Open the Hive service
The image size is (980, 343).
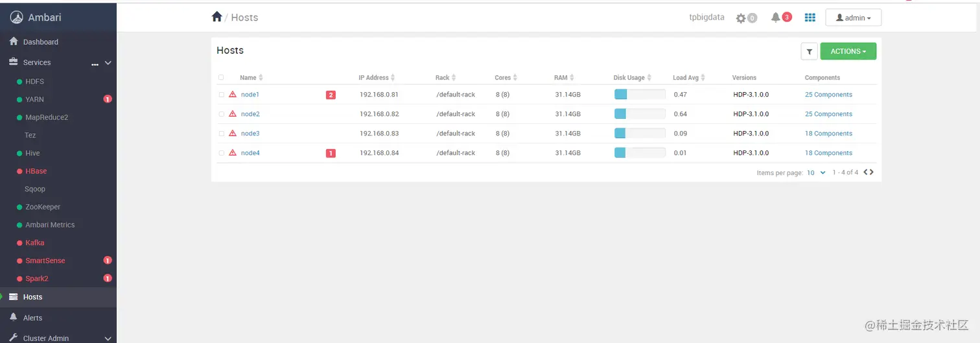point(32,153)
